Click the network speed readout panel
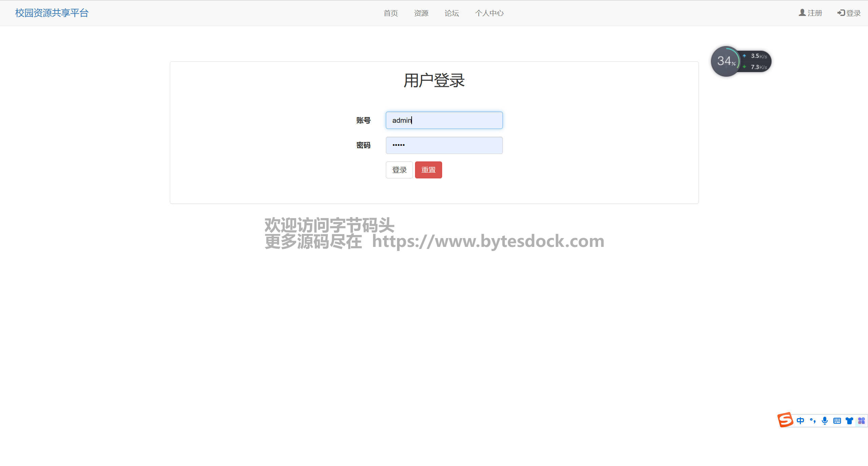 click(756, 61)
